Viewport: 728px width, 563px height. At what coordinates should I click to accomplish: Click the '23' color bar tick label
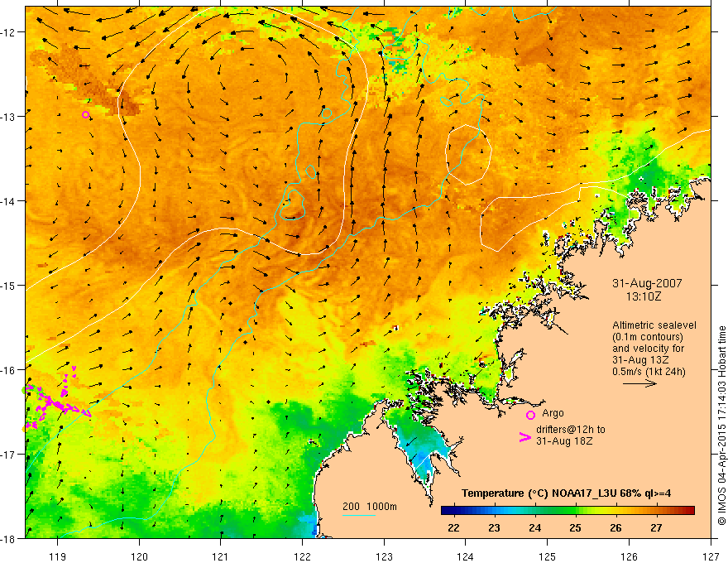point(494,527)
